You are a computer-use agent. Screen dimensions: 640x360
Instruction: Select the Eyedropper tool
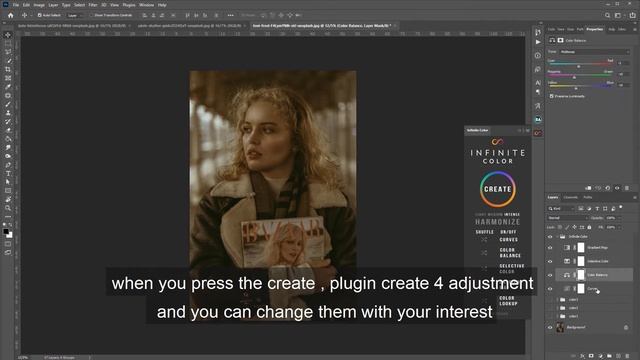8,87
